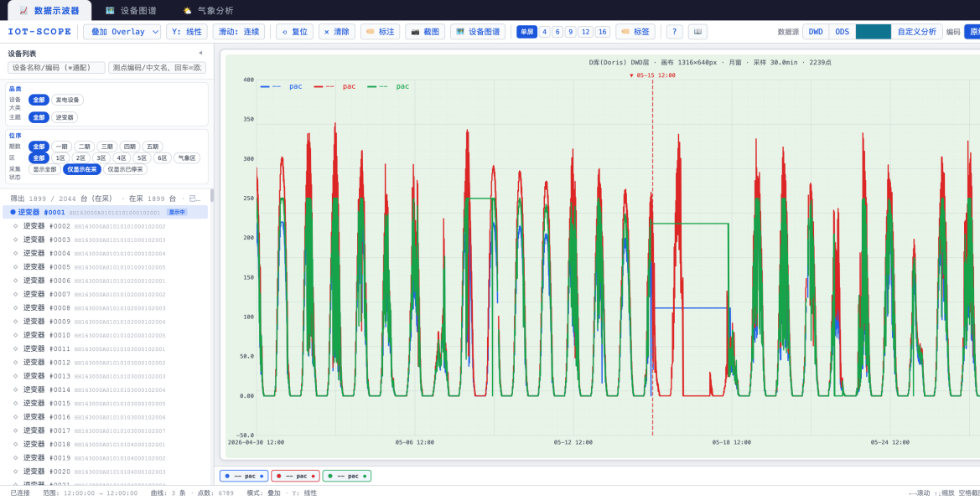Focus the 测点编码/中文名 input field
Image resolution: width=980 pixels, height=500 pixels.
pos(157,67)
